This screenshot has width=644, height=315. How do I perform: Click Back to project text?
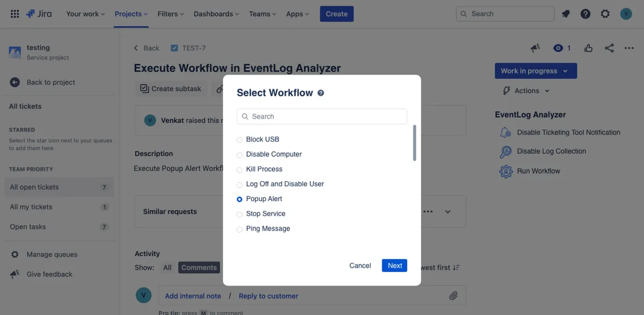click(51, 82)
